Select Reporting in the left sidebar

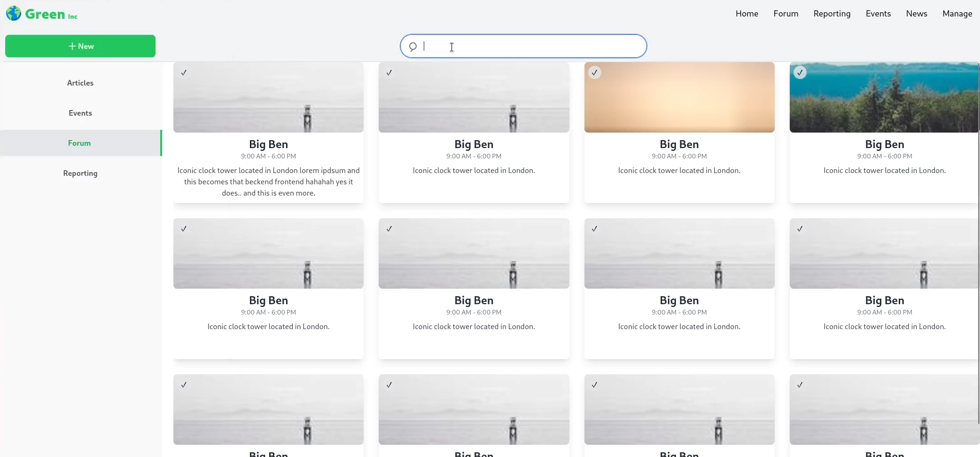(x=80, y=173)
